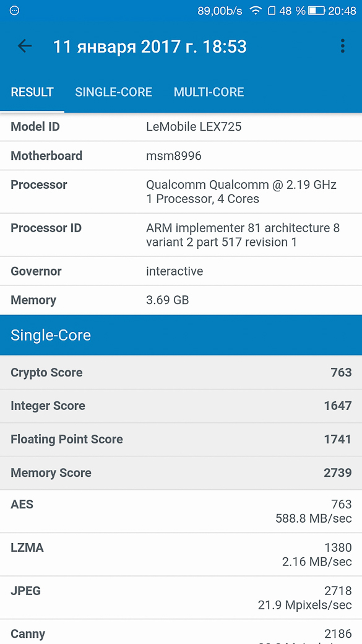Tap the LZMA benchmark result row
Viewport: 362px width, 644px height.
click(181, 554)
